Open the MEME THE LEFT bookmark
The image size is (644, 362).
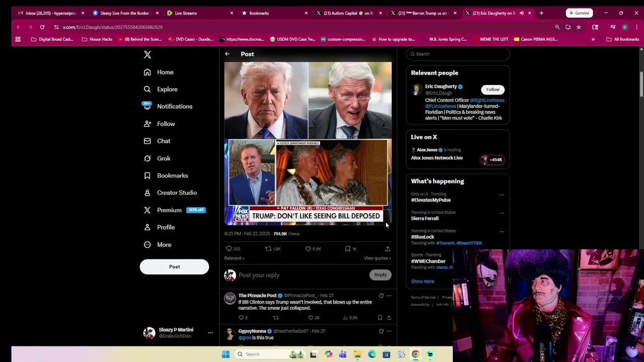490,39
